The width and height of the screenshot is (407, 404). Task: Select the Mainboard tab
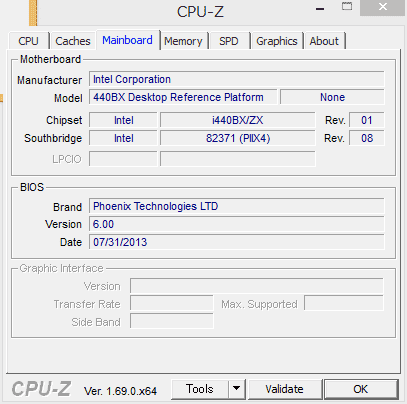tap(128, 40)
